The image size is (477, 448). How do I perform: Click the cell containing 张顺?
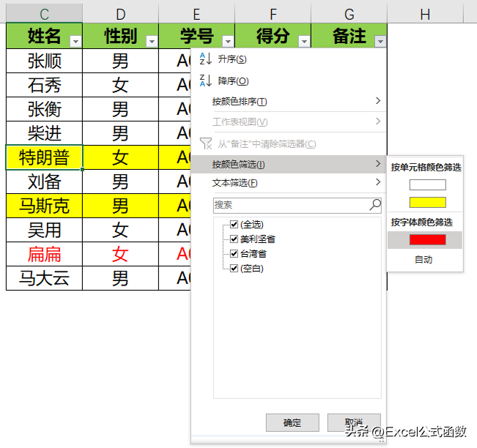point(45,61)
